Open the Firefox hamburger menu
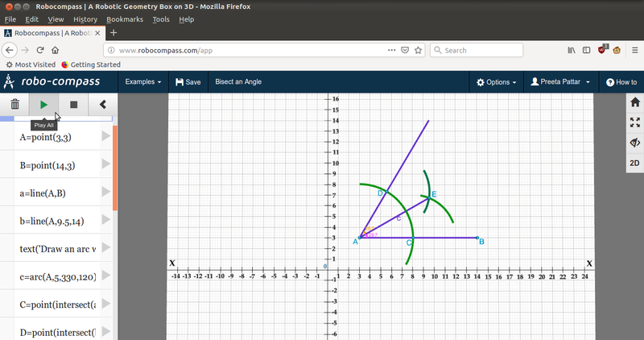644x340 pixels. 635,50
